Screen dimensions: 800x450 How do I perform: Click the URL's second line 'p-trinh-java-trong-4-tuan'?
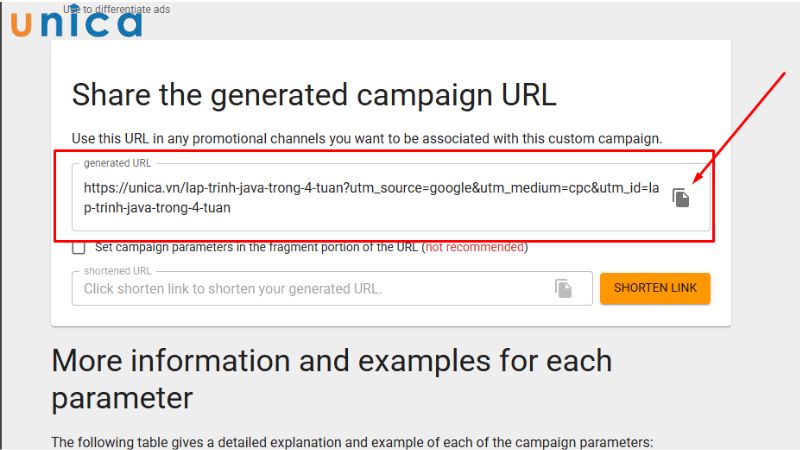click(158, 208)
